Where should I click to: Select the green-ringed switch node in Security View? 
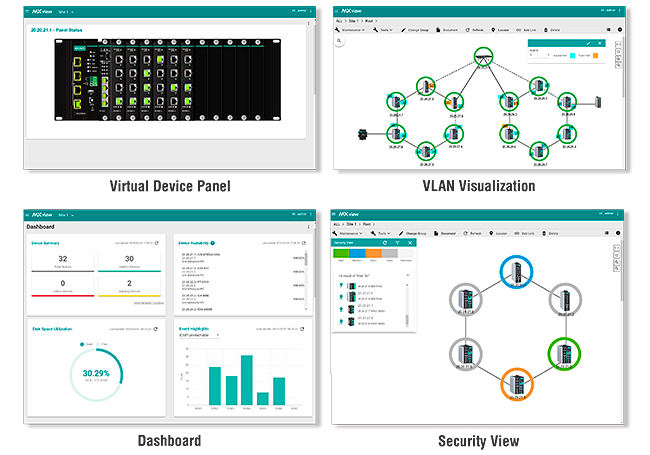564,353
